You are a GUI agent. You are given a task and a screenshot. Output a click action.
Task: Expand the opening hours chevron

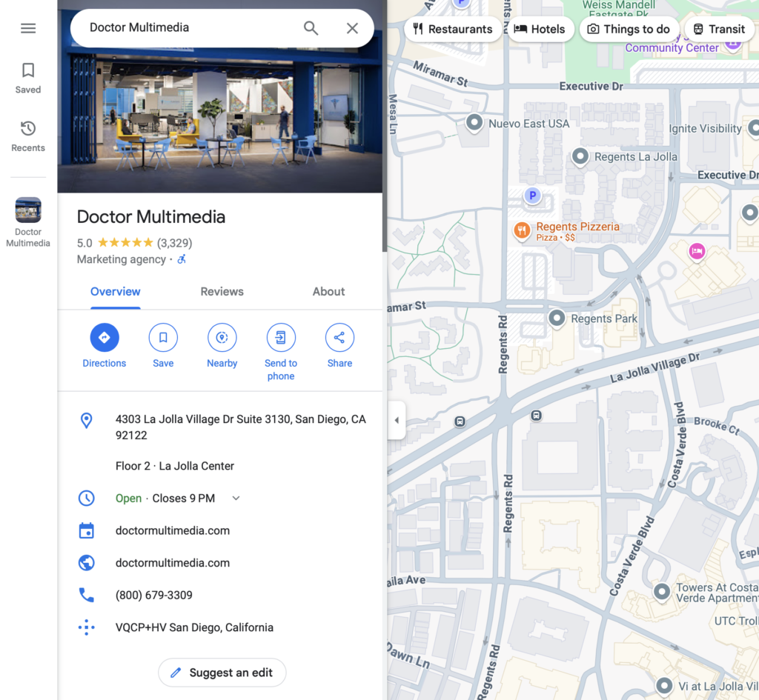tap(236, 499)
